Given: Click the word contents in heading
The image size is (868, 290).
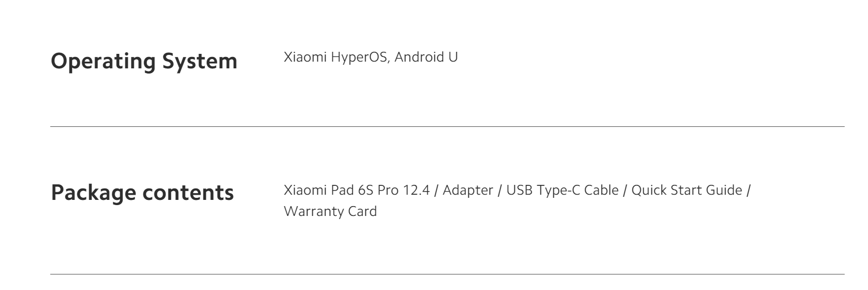Looking at the screenshot, I should [188, 193].
